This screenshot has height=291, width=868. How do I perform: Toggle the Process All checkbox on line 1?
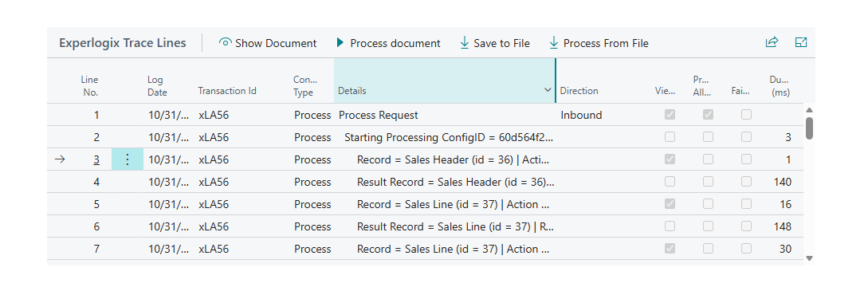coord(708,115)
